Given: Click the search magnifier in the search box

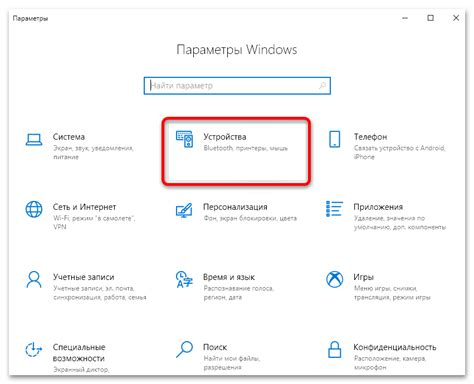Looking at the screenshot, I should click(322, 86).
